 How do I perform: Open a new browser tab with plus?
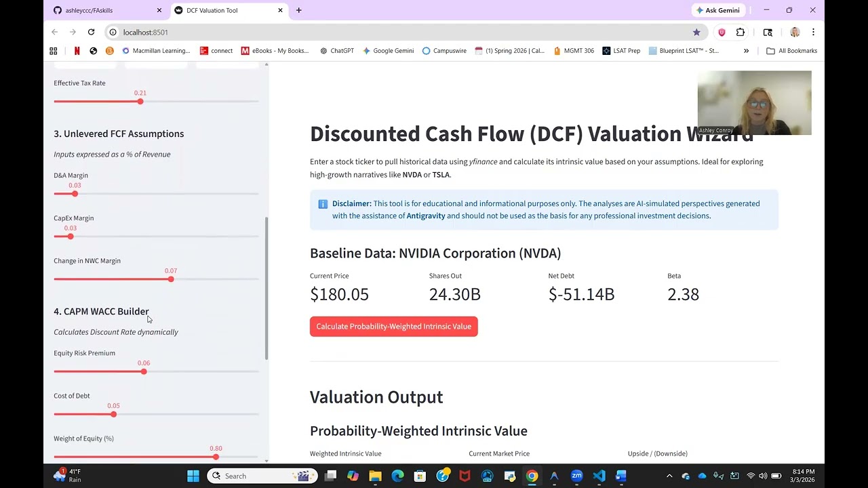coord(298,10)
